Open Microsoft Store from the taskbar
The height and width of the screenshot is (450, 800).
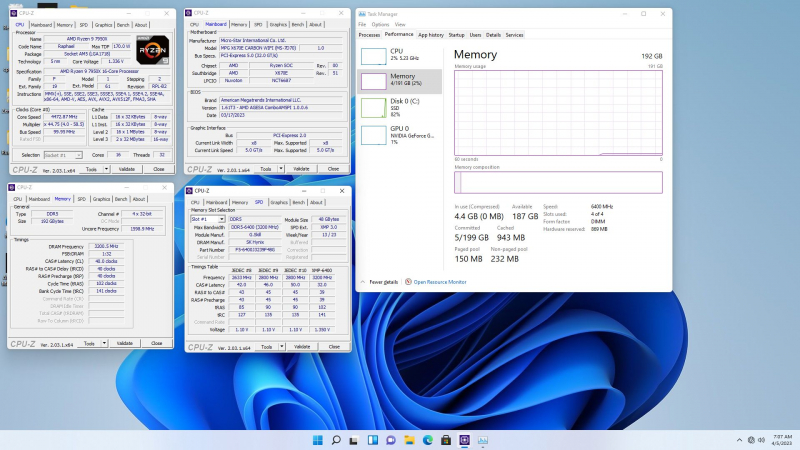point(445,440)
